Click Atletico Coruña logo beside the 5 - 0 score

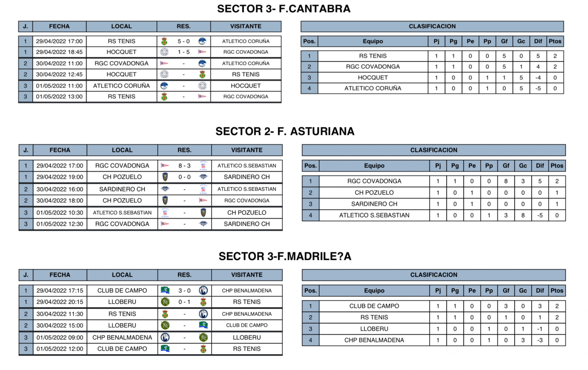[x=202, y=41]
